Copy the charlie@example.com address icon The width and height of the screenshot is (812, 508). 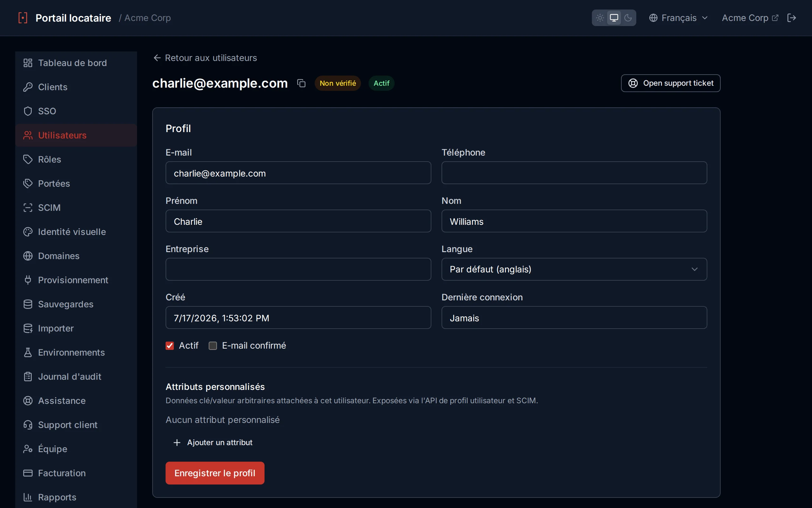point(301,83)
